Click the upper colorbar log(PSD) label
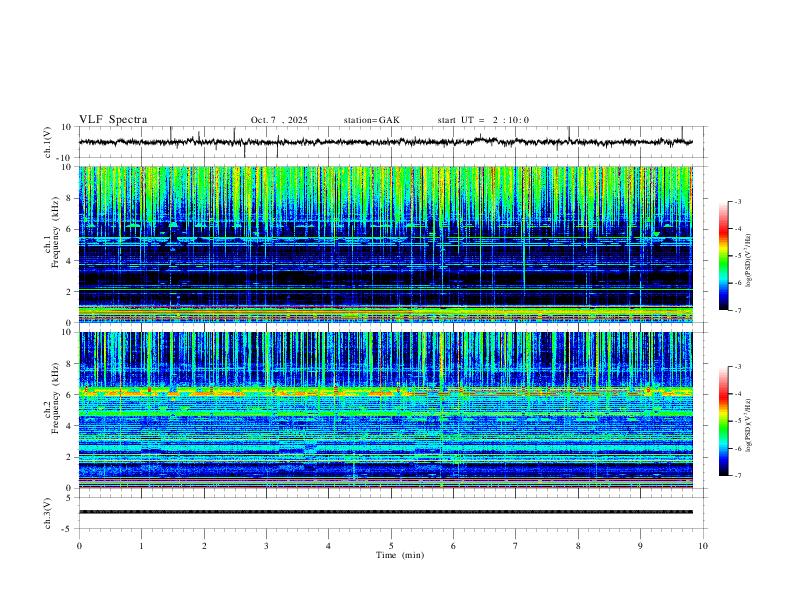The height and width of the screenshot is (612, 792). click(x=748, y=261)
